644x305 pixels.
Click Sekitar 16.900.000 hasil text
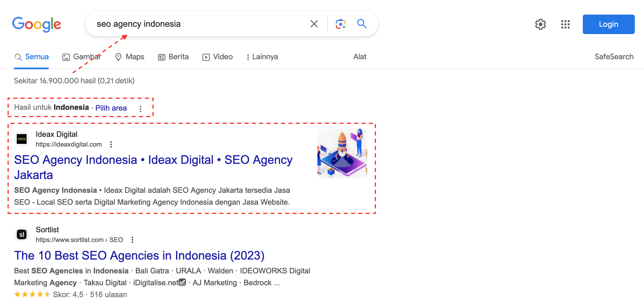click(74, 81)
